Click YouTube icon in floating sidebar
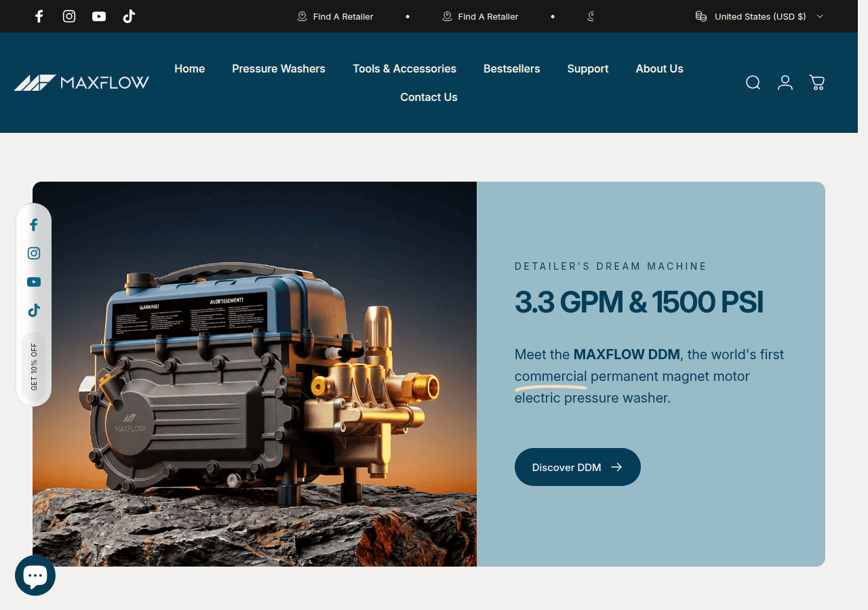 tap(34, 282)
